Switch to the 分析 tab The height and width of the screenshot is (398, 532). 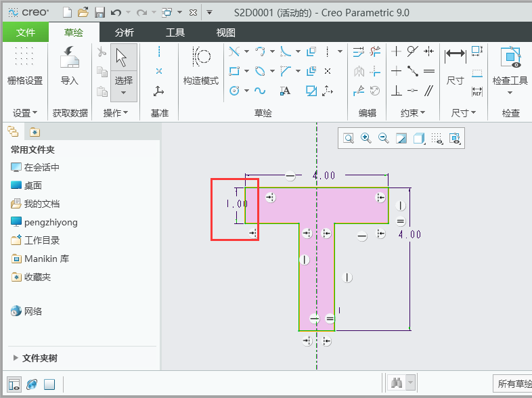124,32
